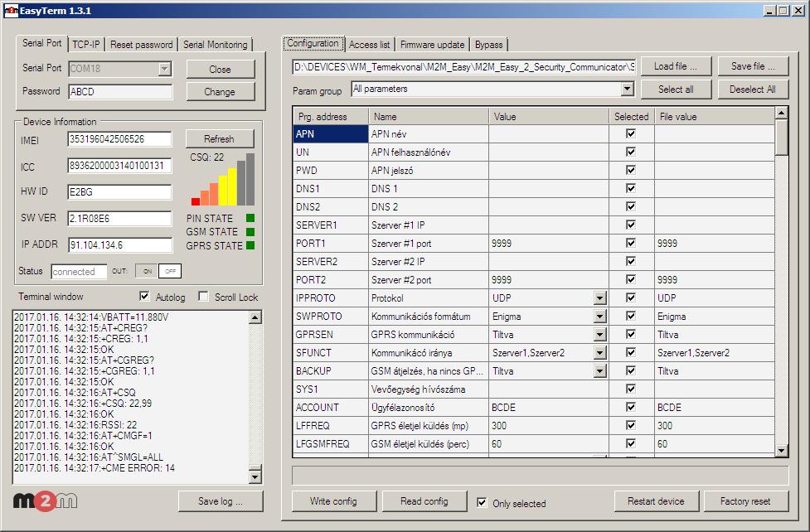Viewport: 810px width, 532px height.
Task: Click Refresh device information button
Action: tap(220, 139)
